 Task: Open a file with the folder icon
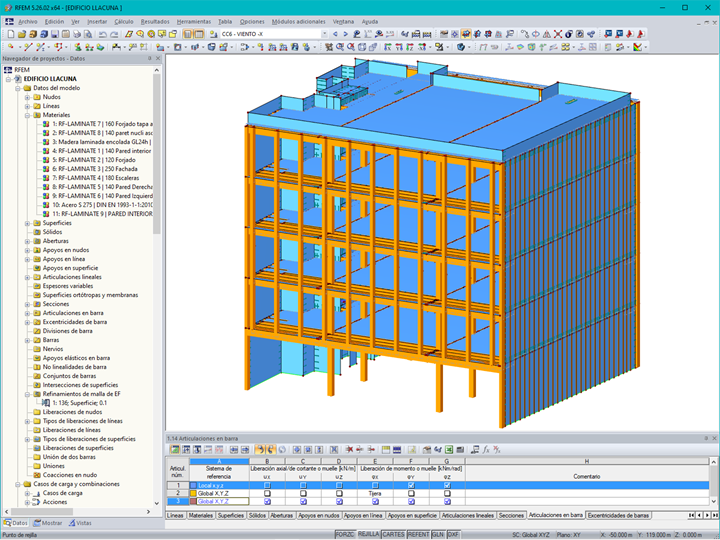pos(22,34)
